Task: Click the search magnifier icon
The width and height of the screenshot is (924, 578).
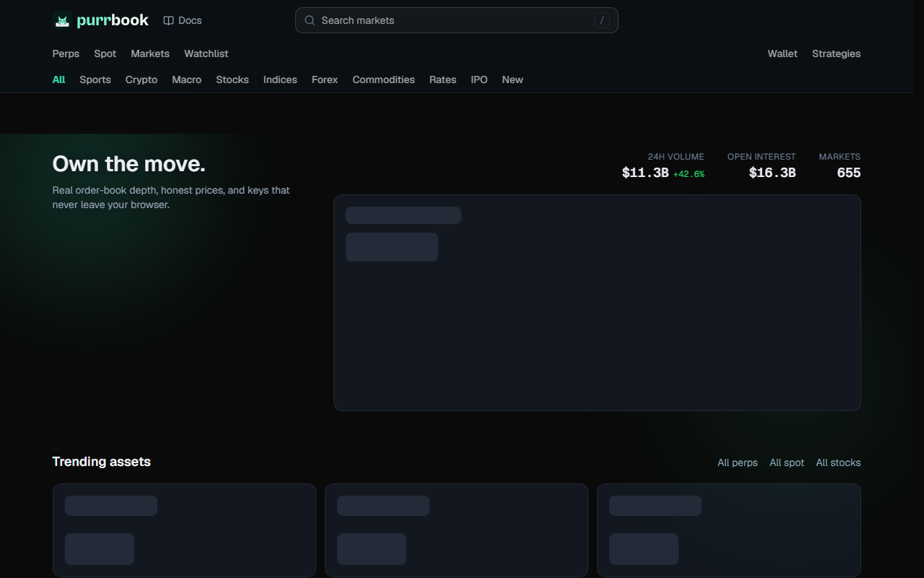Action: [x=310, y=20]
